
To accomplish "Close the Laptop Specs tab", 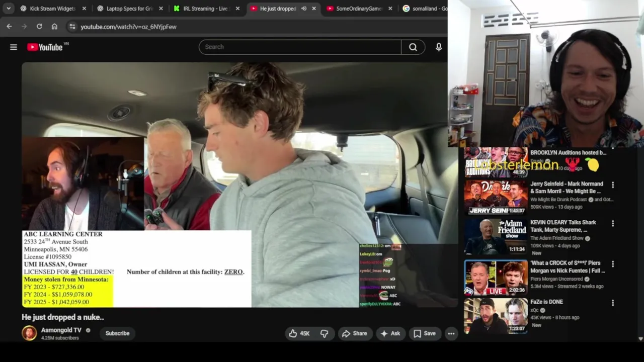I will [161, 9].
